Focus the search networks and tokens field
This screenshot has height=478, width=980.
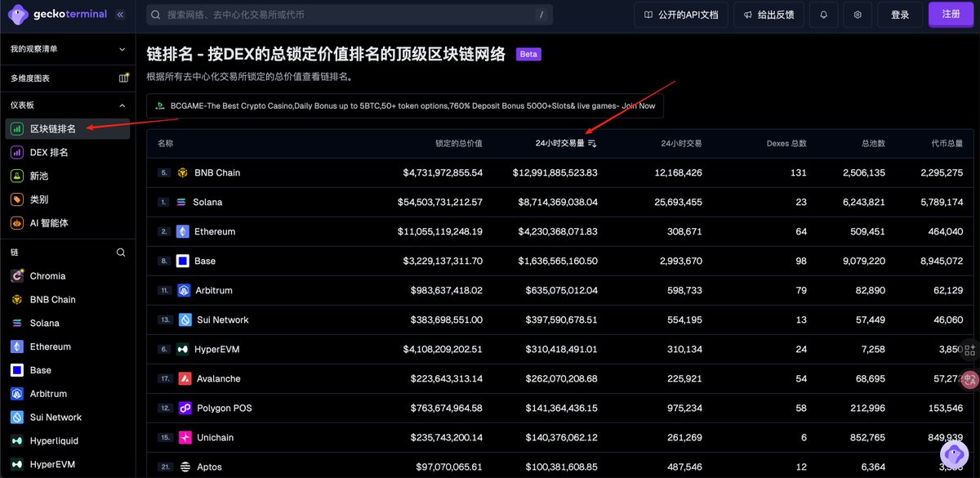tap(350, 15)
